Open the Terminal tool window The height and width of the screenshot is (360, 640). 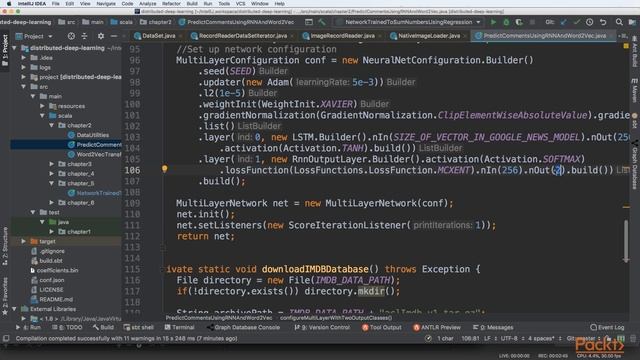pos(179,327)
